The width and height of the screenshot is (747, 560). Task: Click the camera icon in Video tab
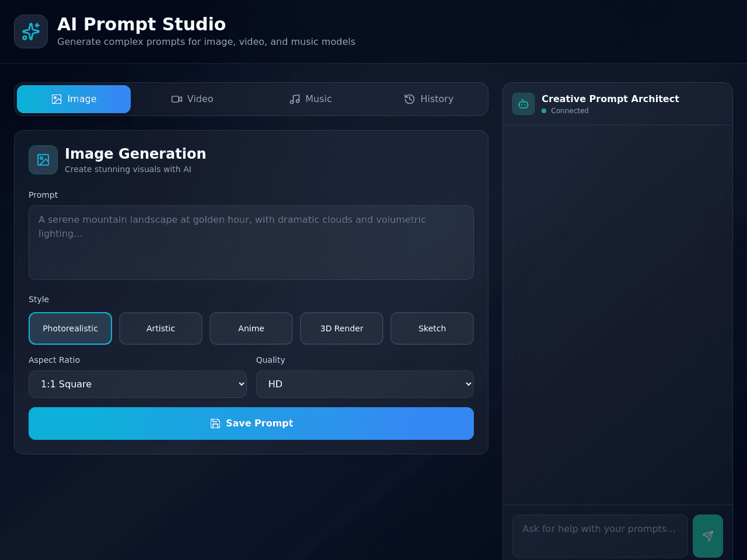177,99
